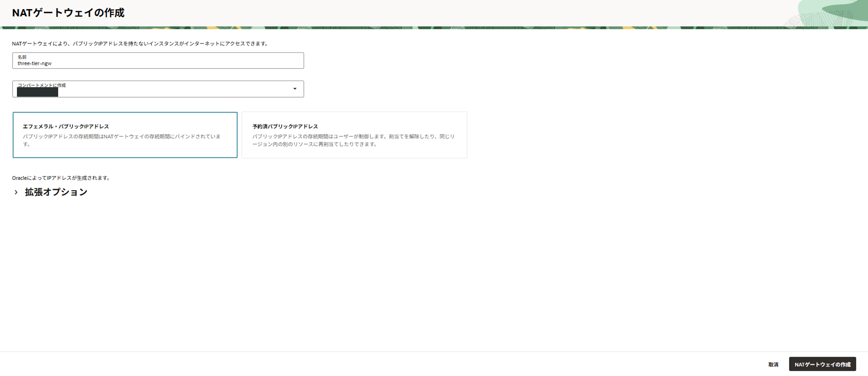Click the description line starting with NATゲートウェイにより
Image resolution: width=868 pixels, height=376 pixels.
point(141,44)
